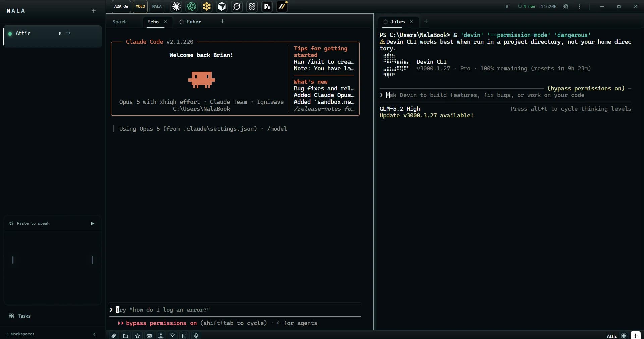Viewport: 644px width, 339px height.
Task: Click the bypass permissions on text
Action: [x=161, y=323]
